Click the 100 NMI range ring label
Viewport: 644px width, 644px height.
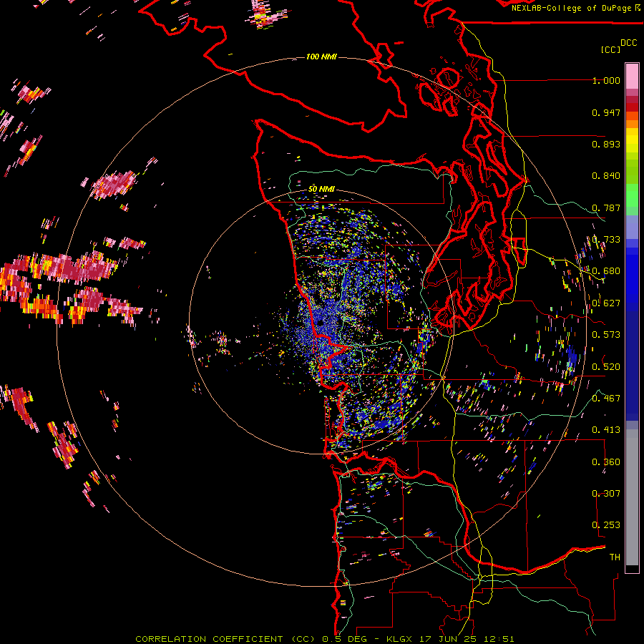[x=321, y=57]
